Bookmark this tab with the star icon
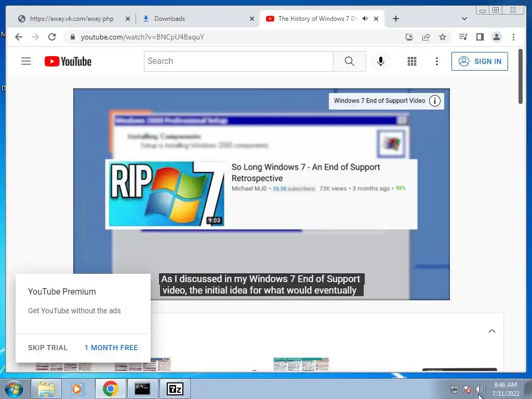532x399 pixels. coord(443,37)
